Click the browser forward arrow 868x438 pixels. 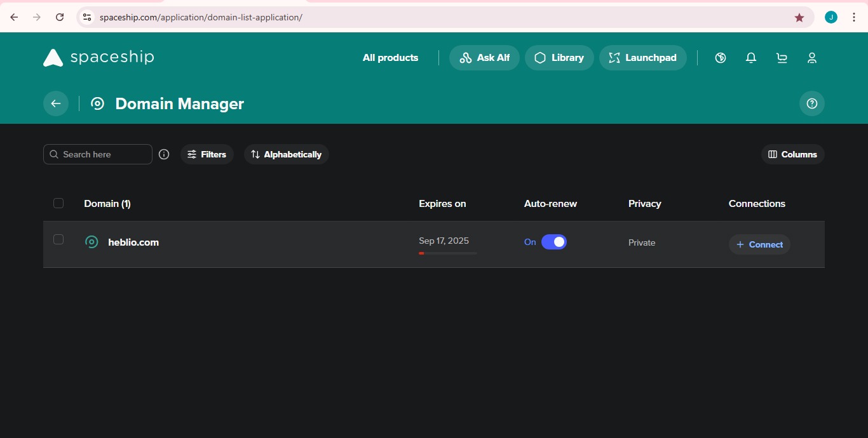[x=37, y=17]
